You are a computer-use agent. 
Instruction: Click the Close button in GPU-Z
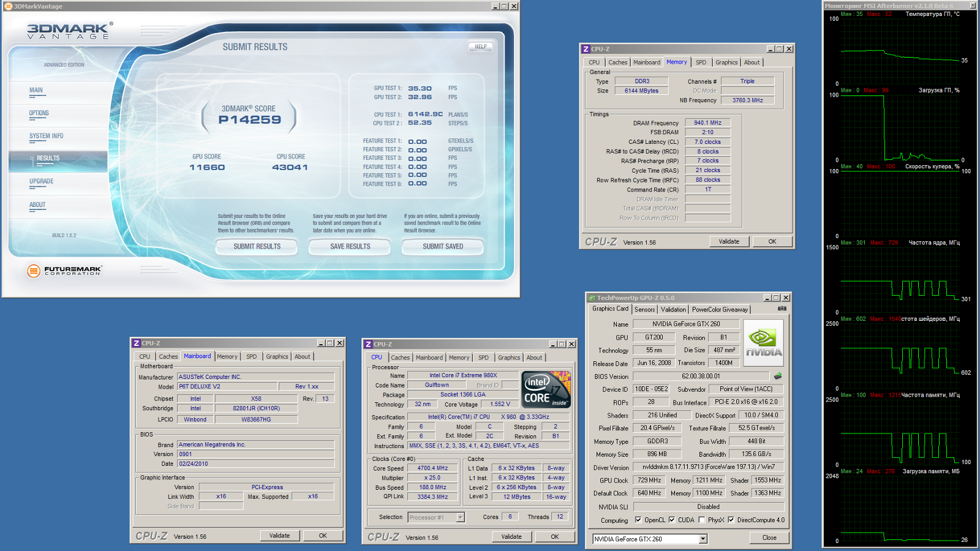(x=769, y=538)
